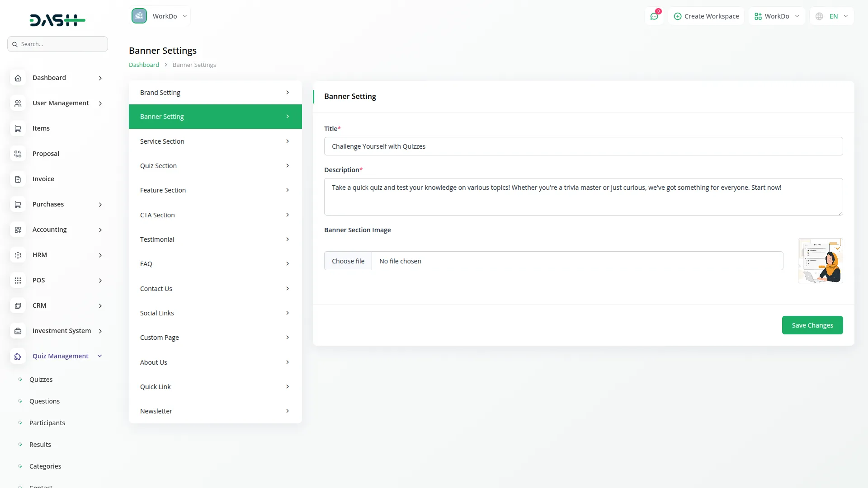
Task: Click the Items sidebar icon
Action: [x=18, y=128]
